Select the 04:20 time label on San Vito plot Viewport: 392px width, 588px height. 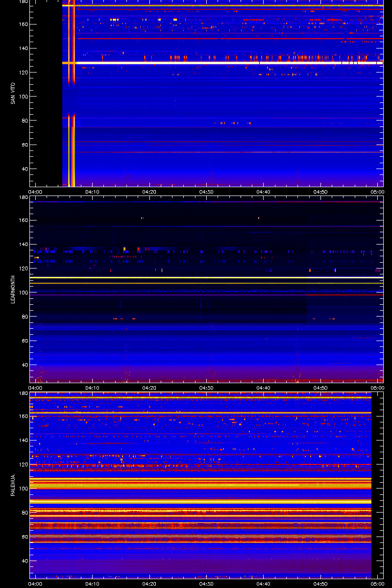[x=149, y=192]
